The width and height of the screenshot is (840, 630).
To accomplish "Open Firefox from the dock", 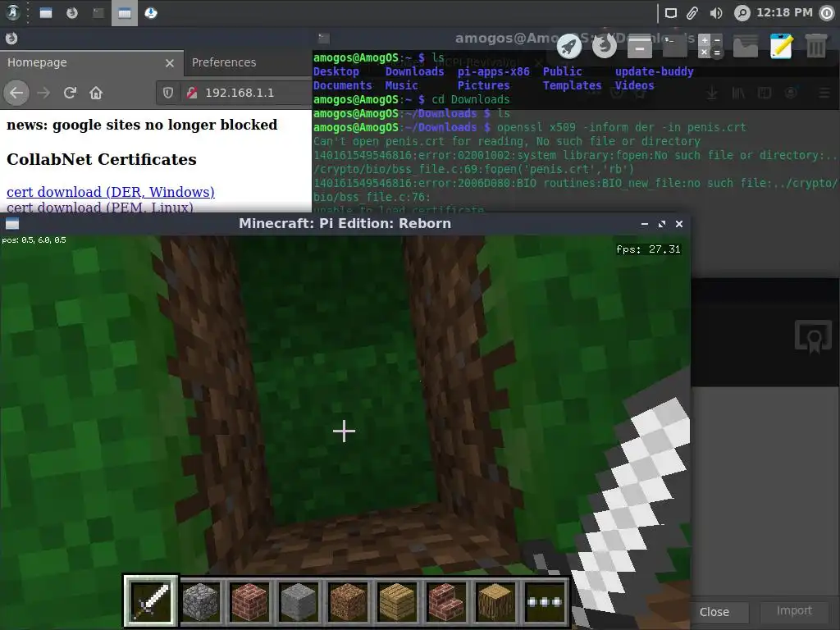I will click(x=605, y=46).
